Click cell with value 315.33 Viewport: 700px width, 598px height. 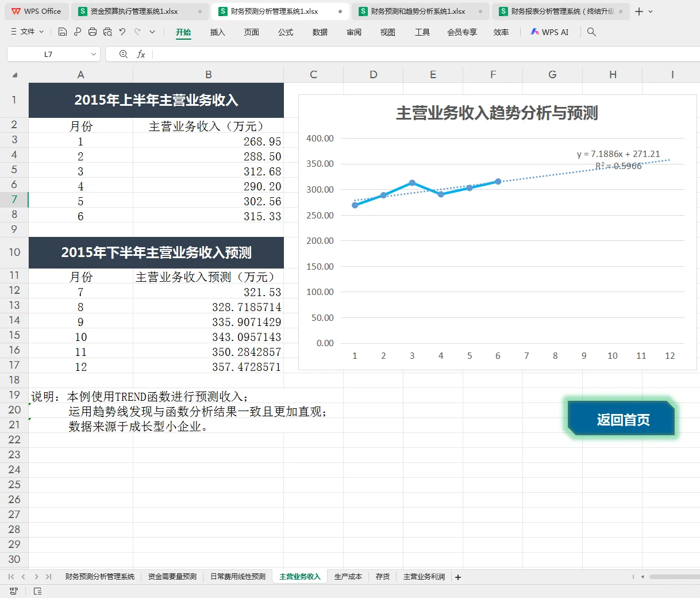coord(208,216)
